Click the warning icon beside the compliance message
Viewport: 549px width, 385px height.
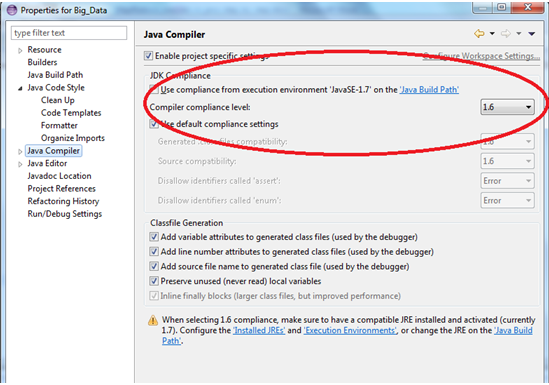tap(153, 320)
